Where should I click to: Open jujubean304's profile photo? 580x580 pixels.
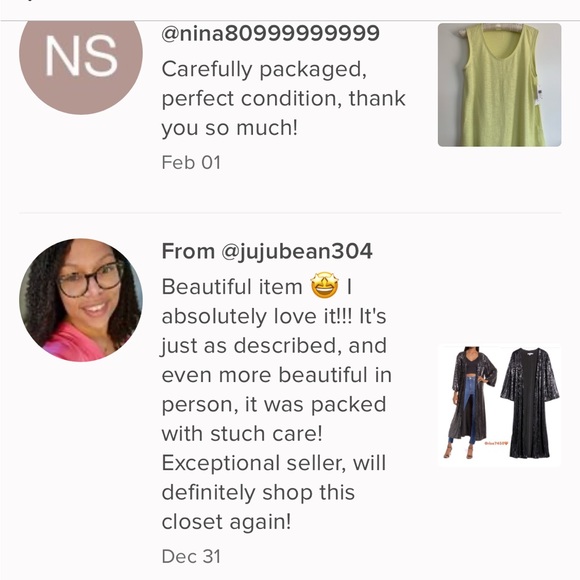[x=81, y=300]
